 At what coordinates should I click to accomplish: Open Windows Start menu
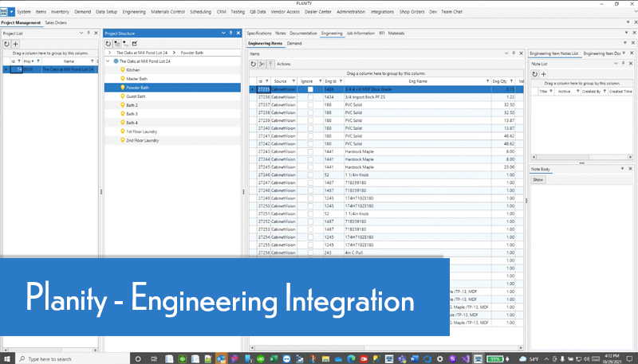[7, 358]
